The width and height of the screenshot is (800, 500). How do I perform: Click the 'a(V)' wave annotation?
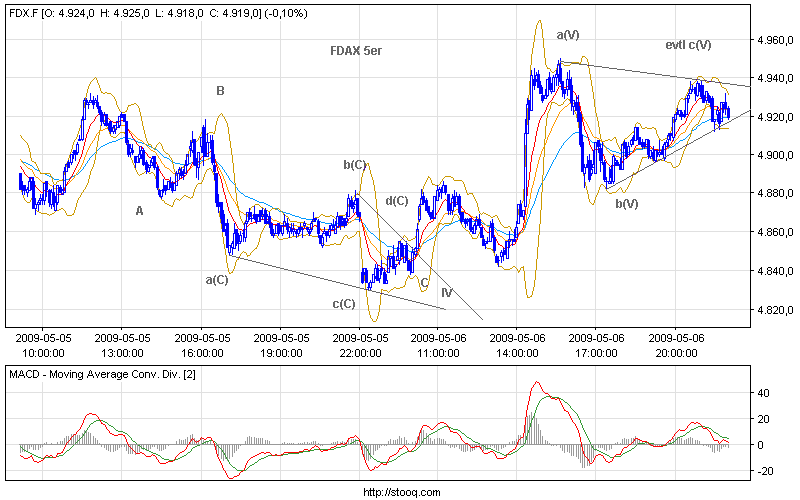coord(568,35)
